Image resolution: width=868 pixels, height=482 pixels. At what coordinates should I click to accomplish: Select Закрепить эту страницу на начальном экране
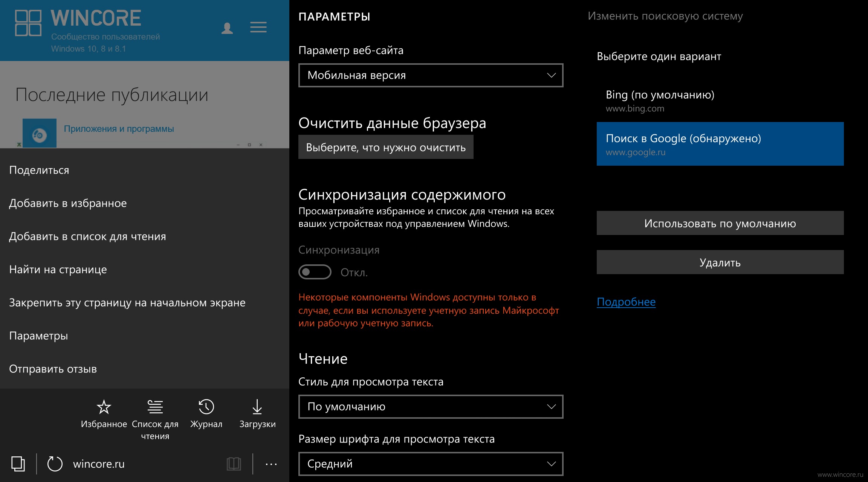click(145, 303)
